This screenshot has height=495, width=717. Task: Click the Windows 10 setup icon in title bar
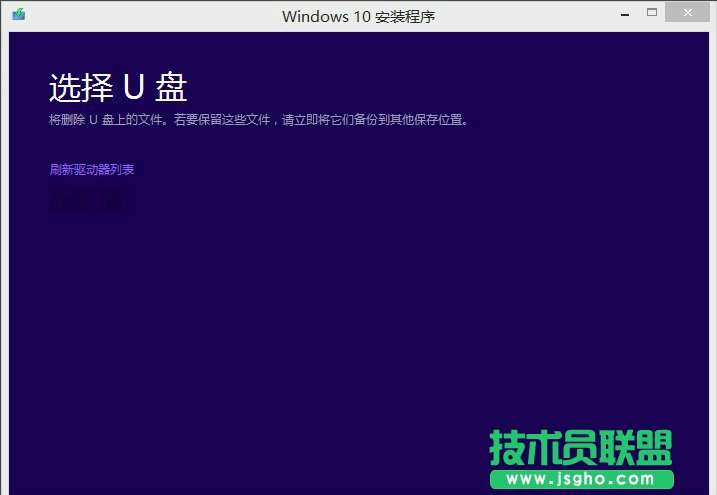click(x=19, y=14)
